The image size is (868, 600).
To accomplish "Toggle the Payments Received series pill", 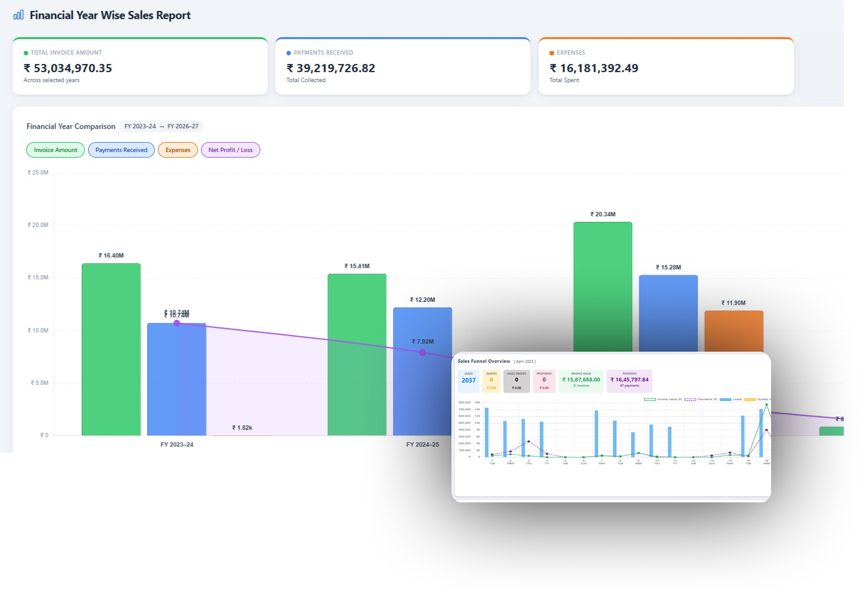I will tap(121, 150).
